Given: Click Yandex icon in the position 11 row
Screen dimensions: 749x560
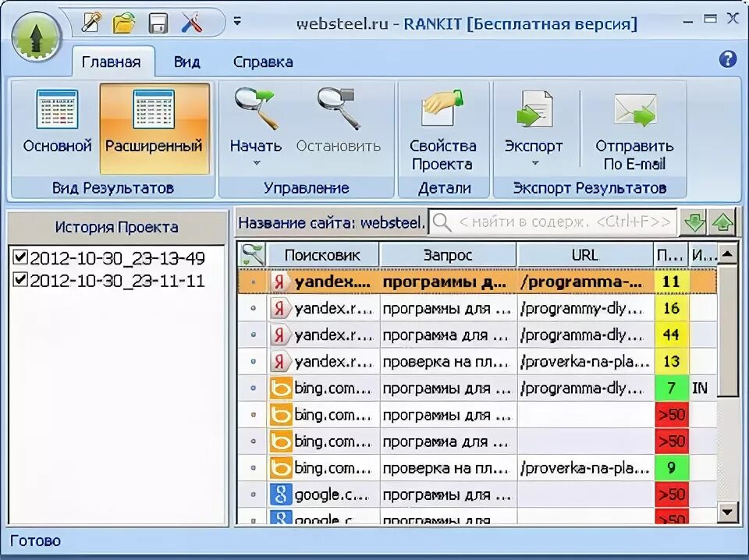Looking at the screenshot, I should (x=280, y=282).
